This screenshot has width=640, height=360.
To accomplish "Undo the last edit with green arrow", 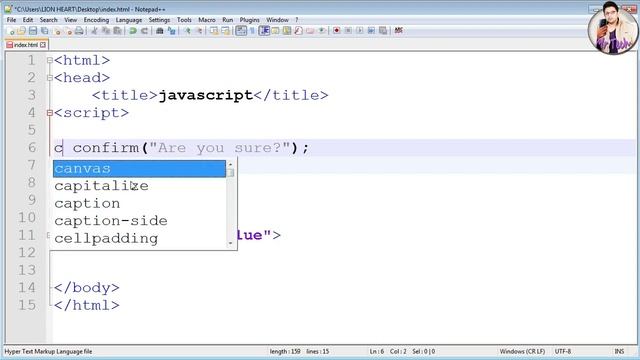I will pyautogui.click(x=133, y=31).
